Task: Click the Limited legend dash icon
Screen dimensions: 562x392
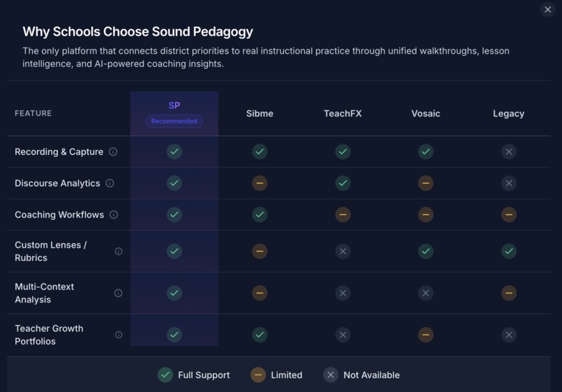Action: [x=258, y=375]
